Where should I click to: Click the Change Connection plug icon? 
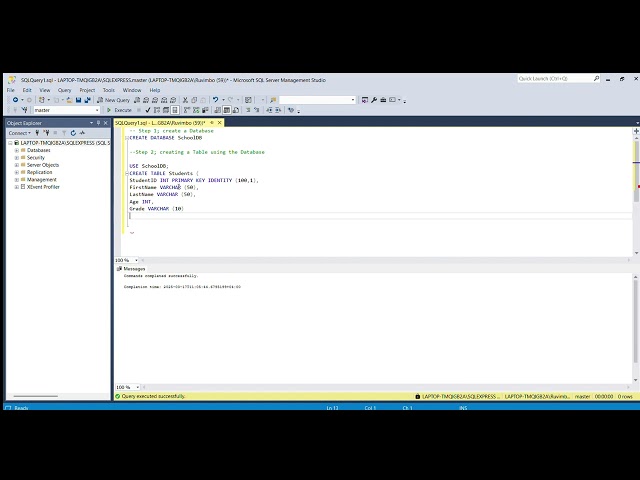24,110
